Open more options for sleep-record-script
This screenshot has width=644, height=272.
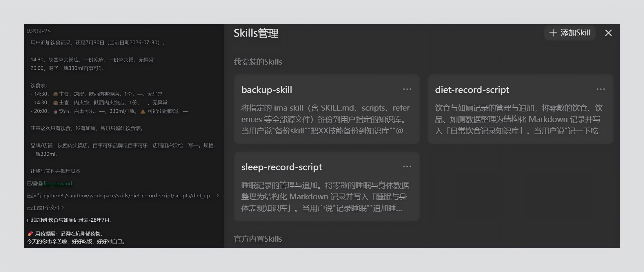tap(407, 166)
